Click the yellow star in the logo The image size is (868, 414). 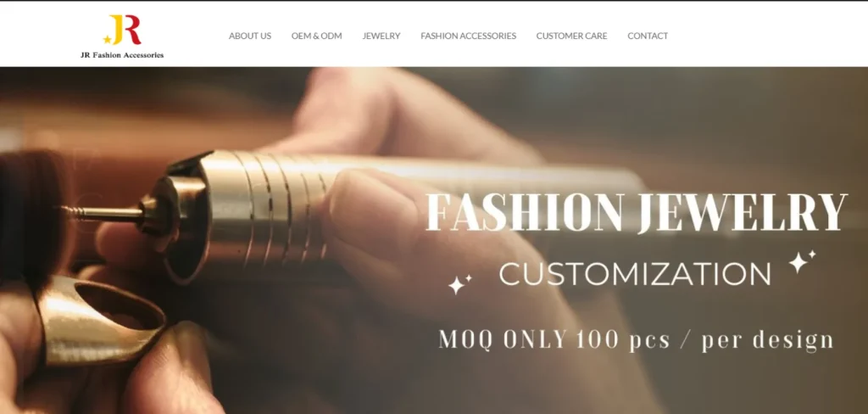[x=107, y=39]
